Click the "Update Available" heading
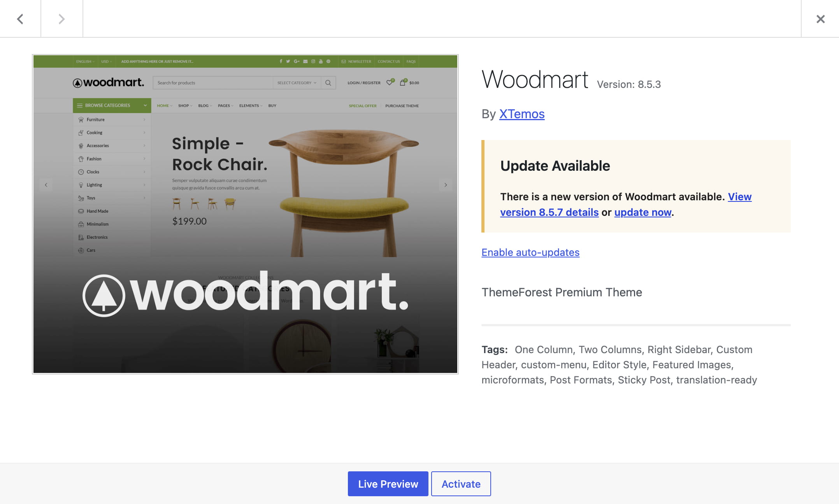This screenshot has width=839, height=504. (555, 166)
